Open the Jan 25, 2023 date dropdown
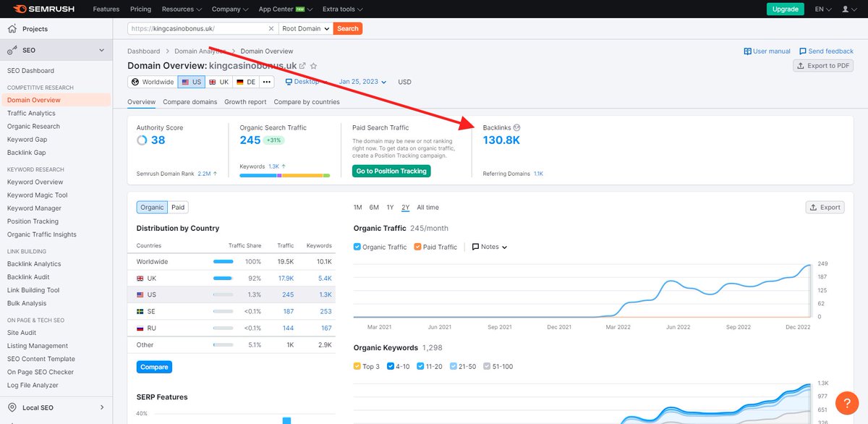The image size is (868, 424). pos(362,82)
